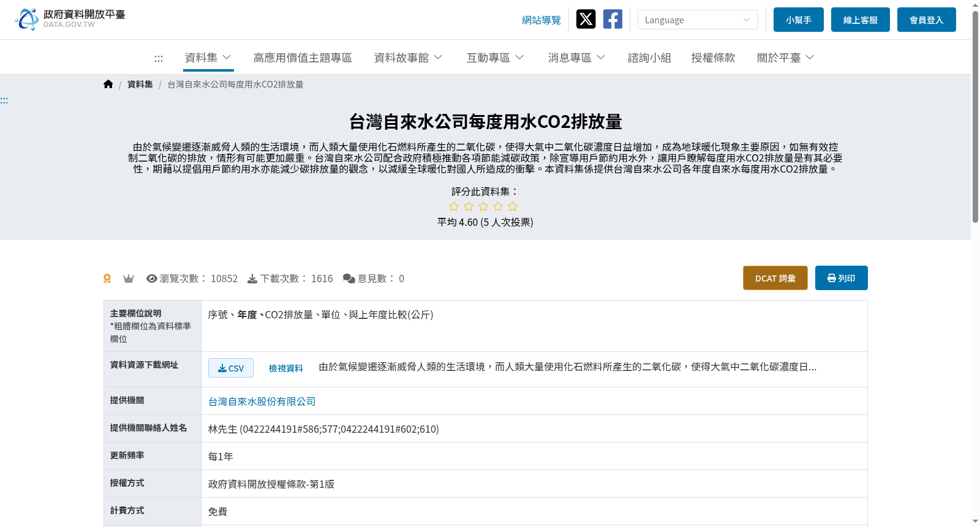Click the crown badge icon
Viewport: 980px width, 527px height.
click(x=129, y=278)
